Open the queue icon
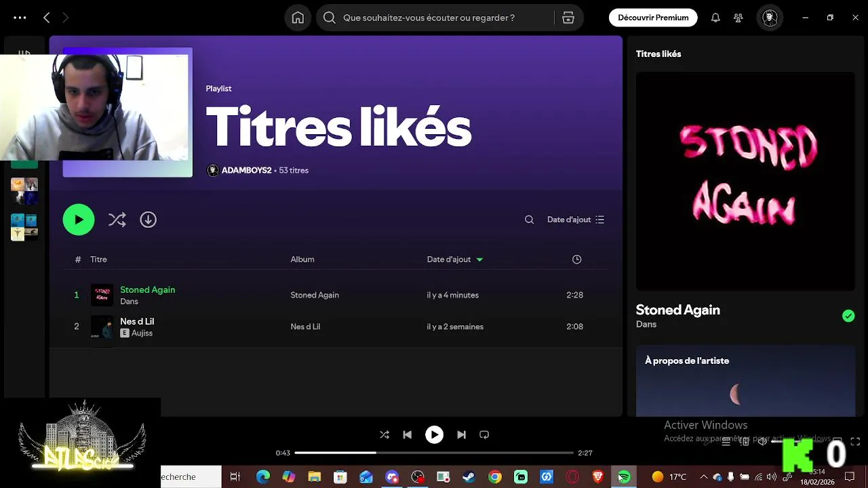 pos(726,441)
